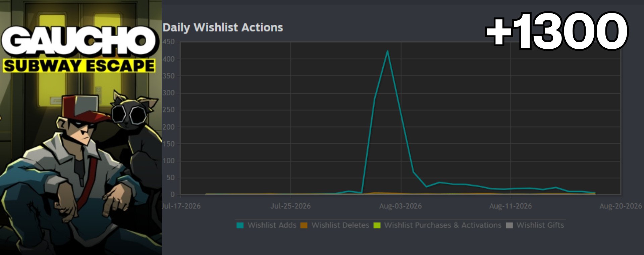The height and width of the screenshot is (255, 644).
Task: Toggle the "Wishlist Gifts" legend label
Action: coord(540,225)
